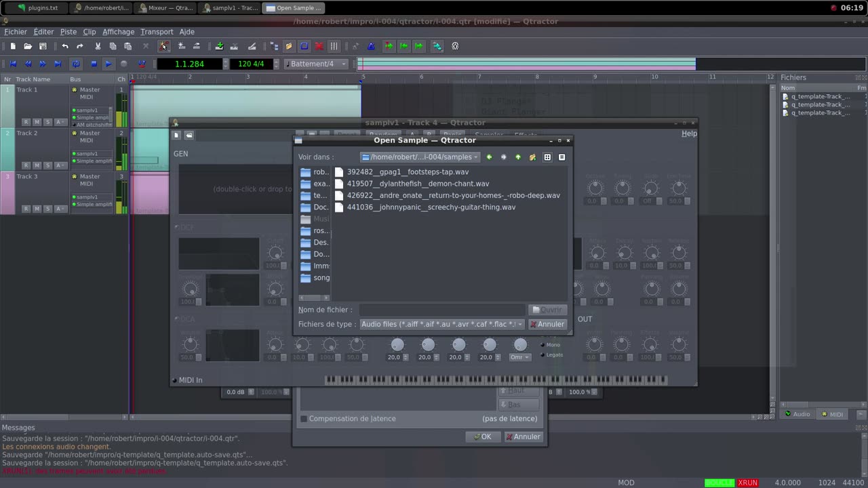868x488 pixels.
Task: Open the Voir dans path dropdown
Action: click(x=420, y=157)
